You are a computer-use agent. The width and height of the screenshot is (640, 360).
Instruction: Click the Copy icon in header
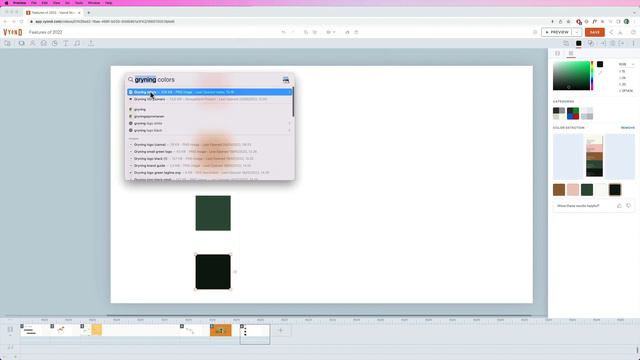[306, 32]
